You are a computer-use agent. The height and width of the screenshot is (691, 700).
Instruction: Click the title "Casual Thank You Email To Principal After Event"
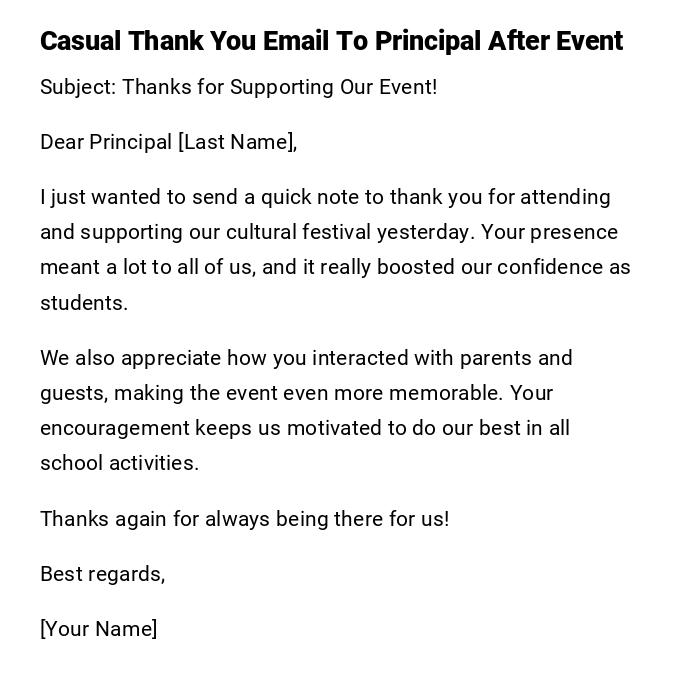[331, 41]
